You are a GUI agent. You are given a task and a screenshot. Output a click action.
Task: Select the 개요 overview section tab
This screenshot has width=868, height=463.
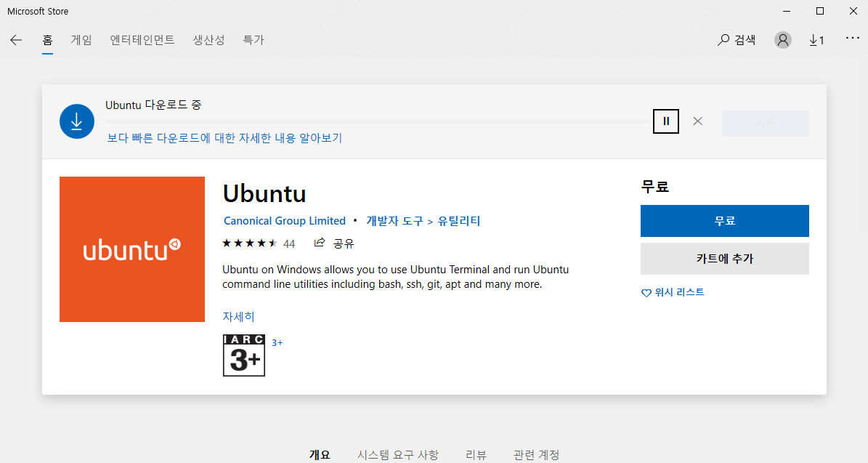point(320,455)
